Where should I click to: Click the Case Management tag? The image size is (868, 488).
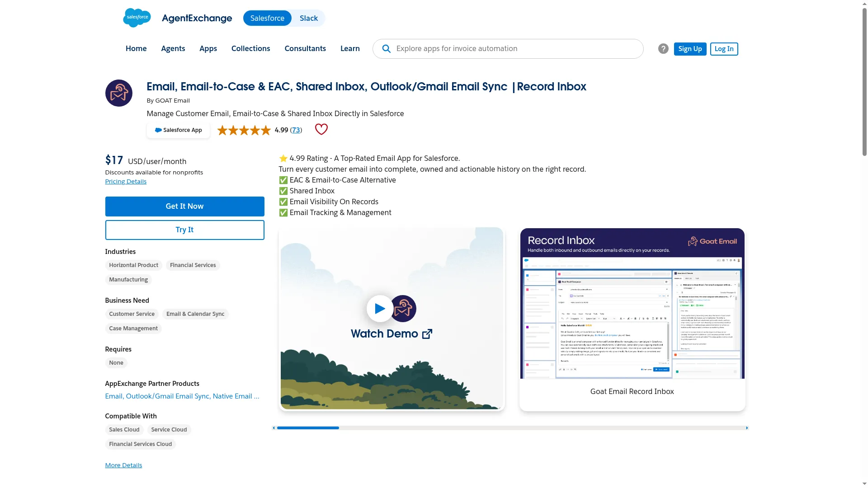coord(133,328)
